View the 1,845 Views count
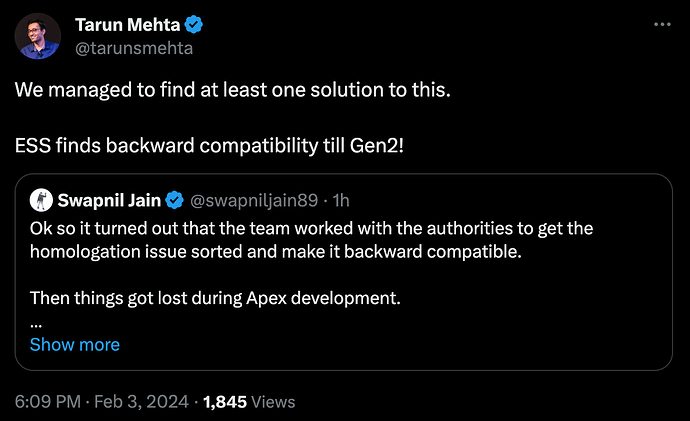The height and width of the screenshot is (421, 690). pyautogui.click(x=249, y=402)
